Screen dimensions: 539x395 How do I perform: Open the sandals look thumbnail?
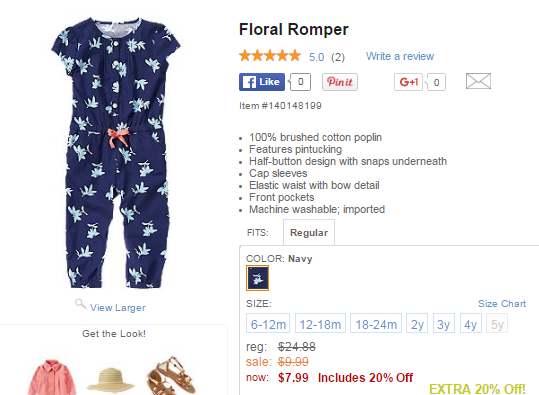tap(171, 375)
